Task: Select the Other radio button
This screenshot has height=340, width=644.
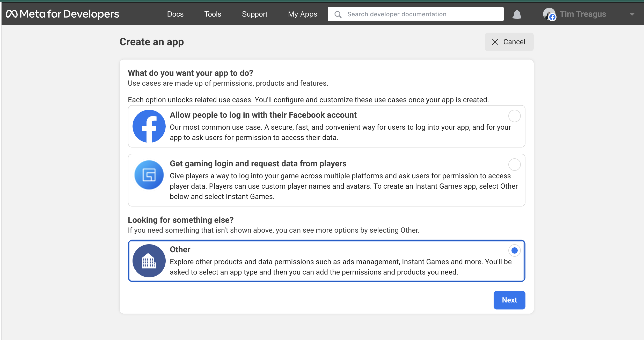Action: tap(514, 250)
